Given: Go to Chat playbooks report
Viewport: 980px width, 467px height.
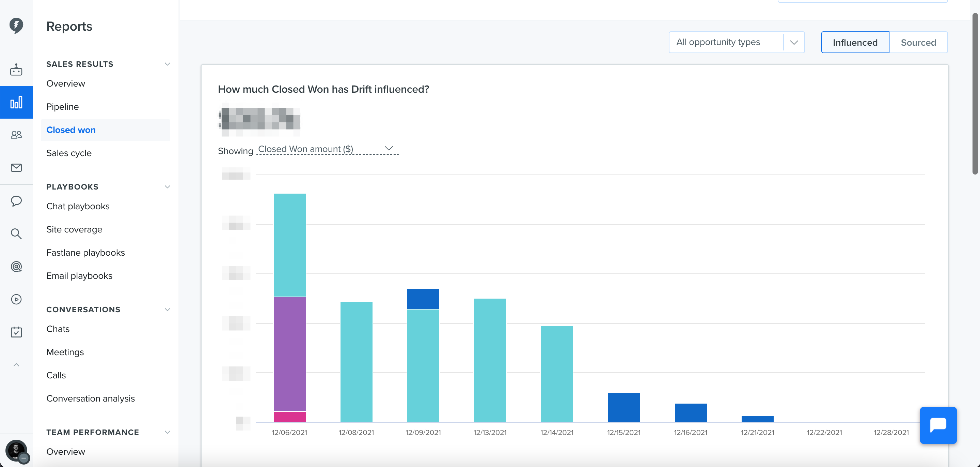Looking at the screenshot, I should 78,206.
